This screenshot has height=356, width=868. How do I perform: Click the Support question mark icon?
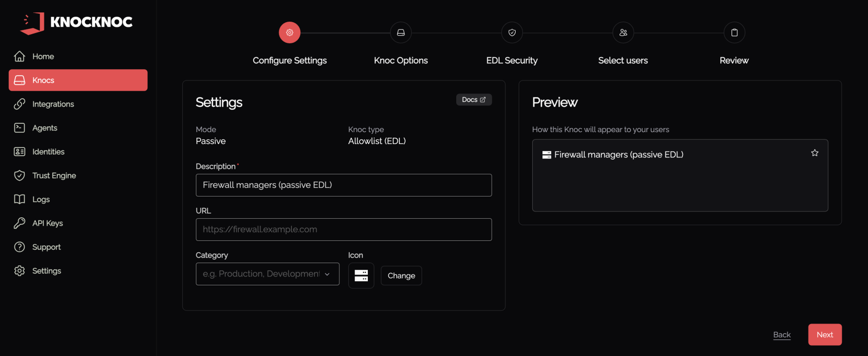pos(20,247)
